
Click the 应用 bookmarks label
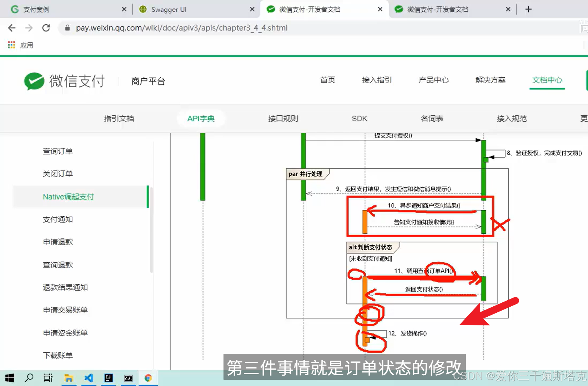click(26, 45)
